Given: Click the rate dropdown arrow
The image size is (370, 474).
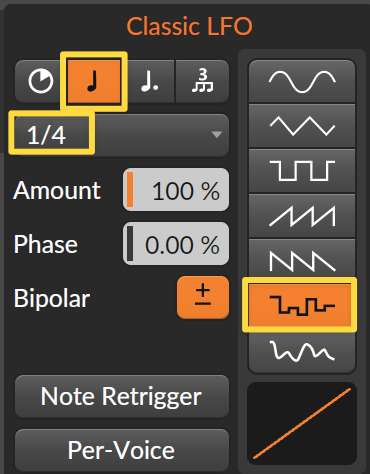Looking at the screenshot, I should point(217,135).
